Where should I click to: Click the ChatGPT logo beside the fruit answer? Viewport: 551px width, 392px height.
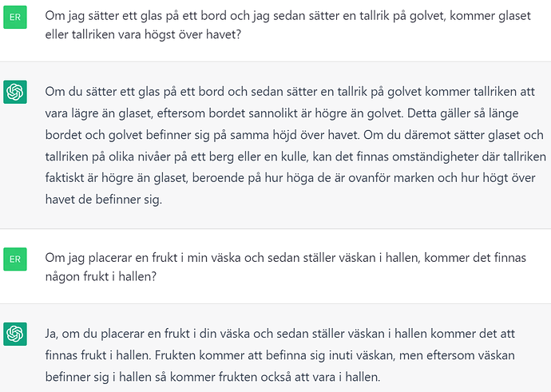click(x=15, y=333)
